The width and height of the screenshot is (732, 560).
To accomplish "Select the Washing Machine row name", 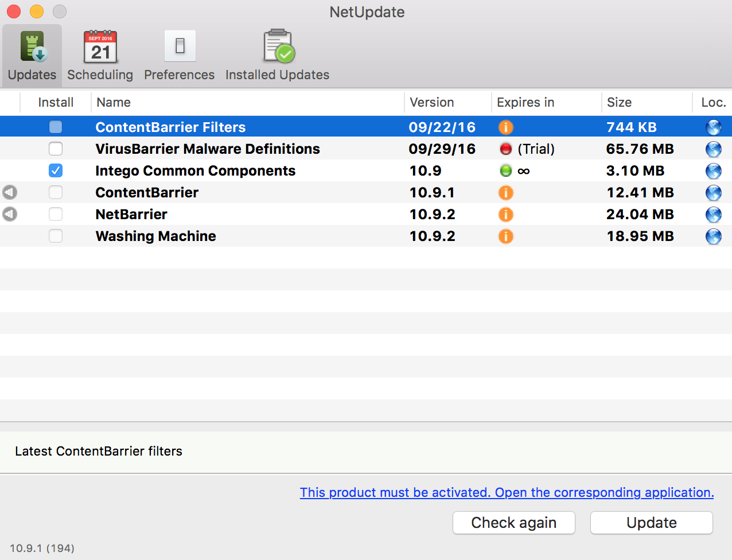I will click(156, 236).
